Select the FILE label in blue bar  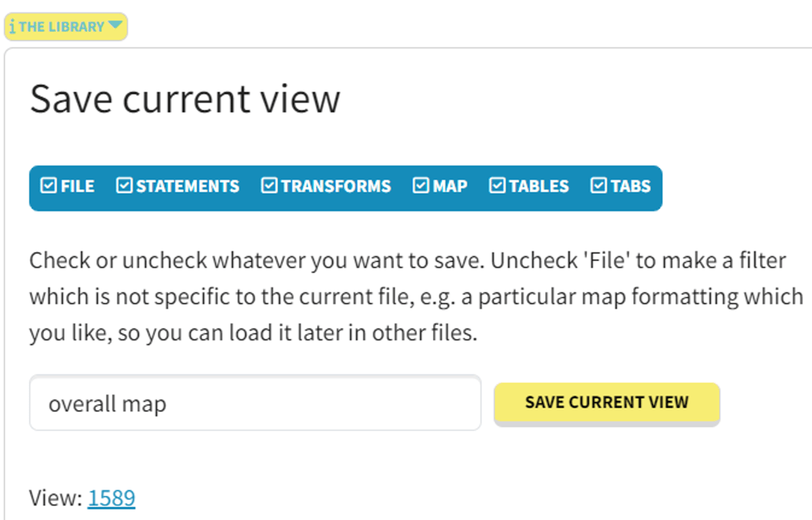(78, 186)
